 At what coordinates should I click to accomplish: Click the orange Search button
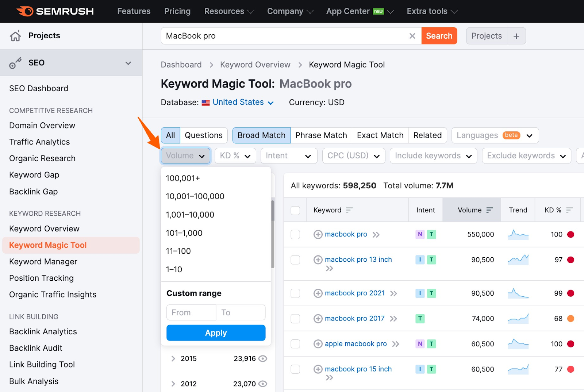pyautogui.click(x=439, y=36)
